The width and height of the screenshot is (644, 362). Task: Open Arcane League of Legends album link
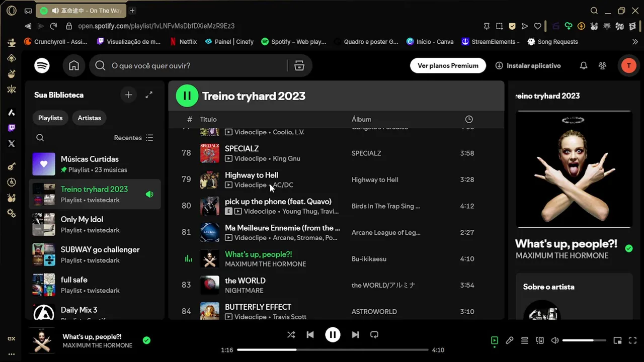click(385, 233)
